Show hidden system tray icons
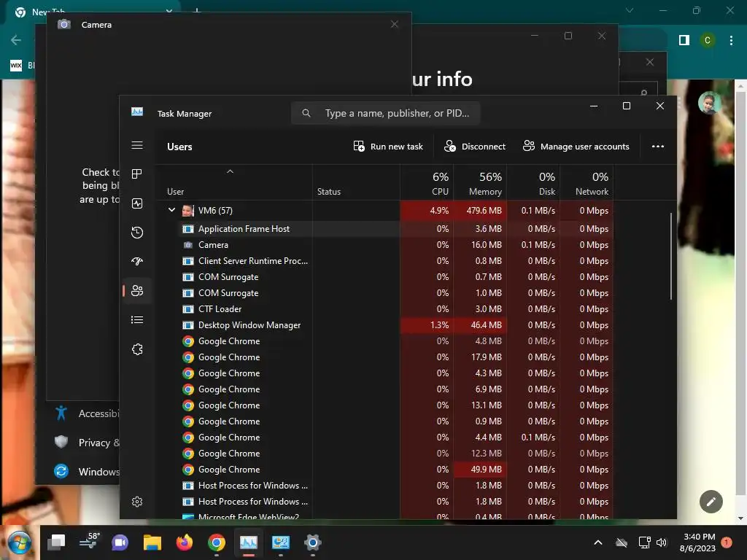Image resolution: width=747 pixels, height=560 pixels. click(x=598, y=542)
